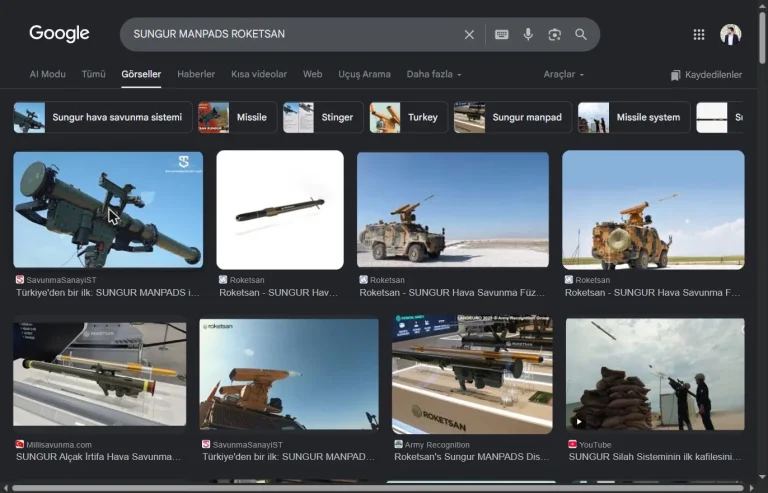Open 'Roketsan - SUNGUR Hava Savunma Füz…' title

click(x=452, y=293)
